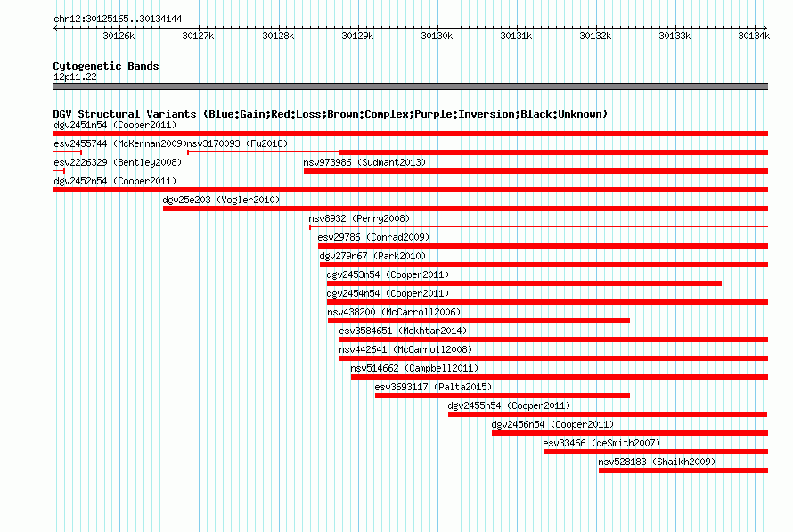Click the Cytogenetic Bands track title

tap(106, 66)
